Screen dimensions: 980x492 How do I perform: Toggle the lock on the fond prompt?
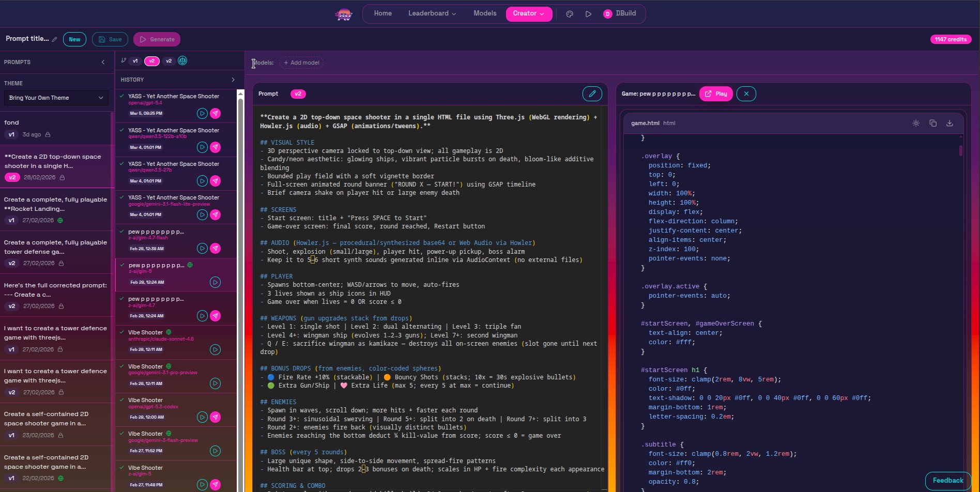click(x=49, y=134)
